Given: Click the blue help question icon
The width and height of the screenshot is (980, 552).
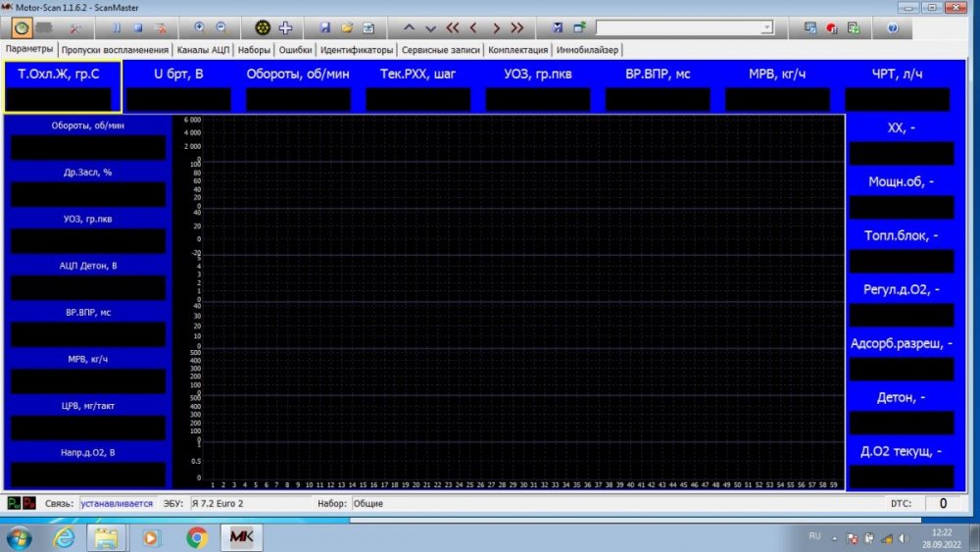Looking at the screenshot, I should click(892, 28).
